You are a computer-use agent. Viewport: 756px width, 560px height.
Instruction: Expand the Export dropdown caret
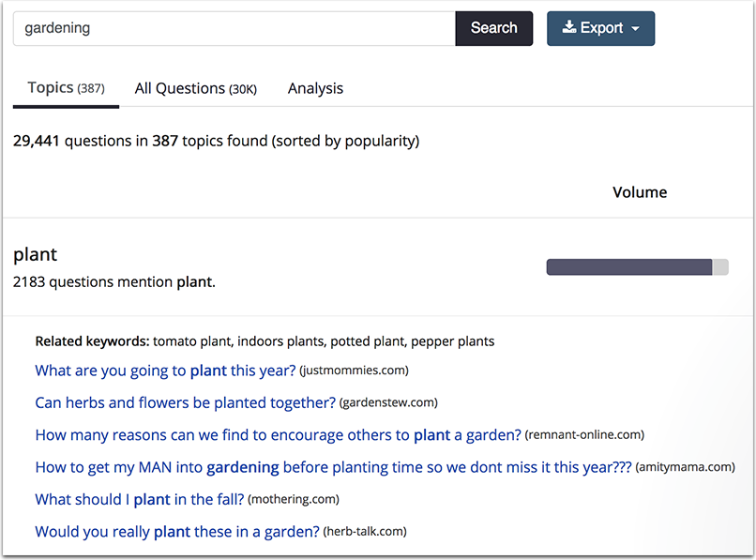coord(635,29)
